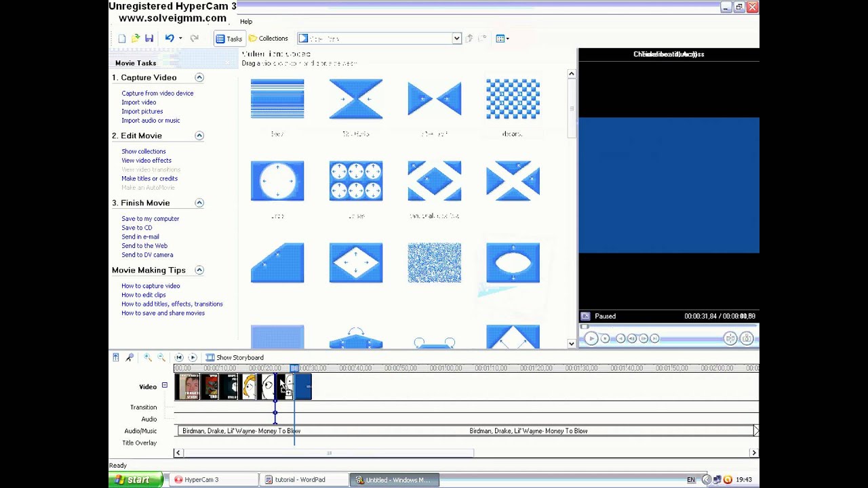
Task: Create a new project with the toolbar icon
Action: click(x=122, y=39)
